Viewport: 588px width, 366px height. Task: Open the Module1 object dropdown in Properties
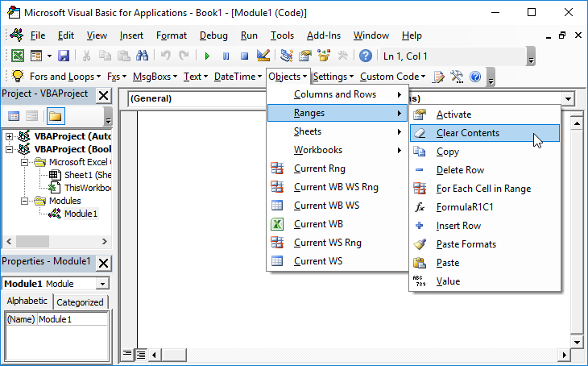click(102, 284)
